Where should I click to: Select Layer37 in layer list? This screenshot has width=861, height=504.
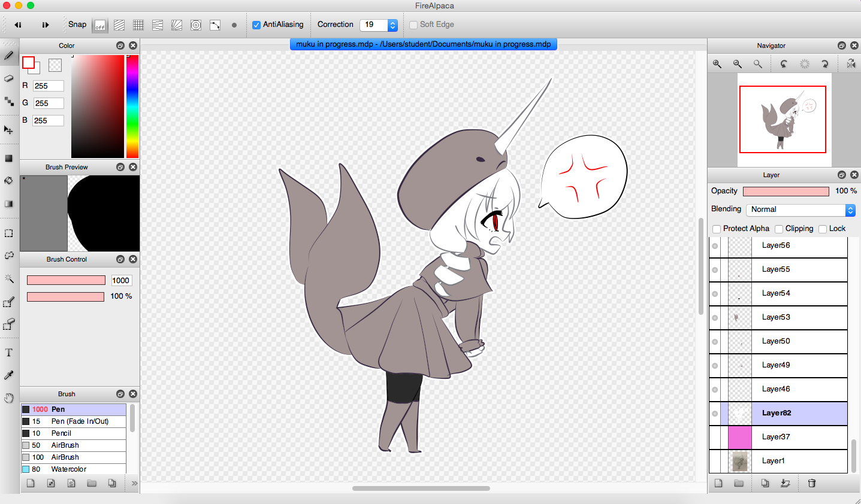tap(778, 438)
